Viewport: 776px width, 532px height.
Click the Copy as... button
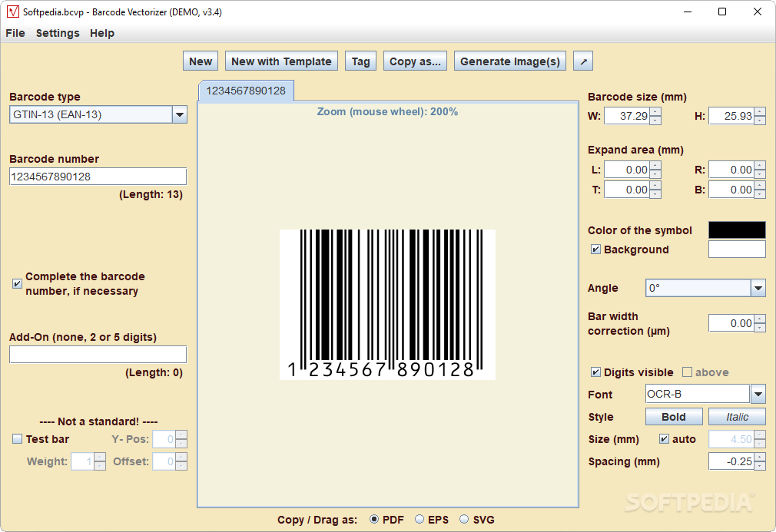tap(415, 61)
